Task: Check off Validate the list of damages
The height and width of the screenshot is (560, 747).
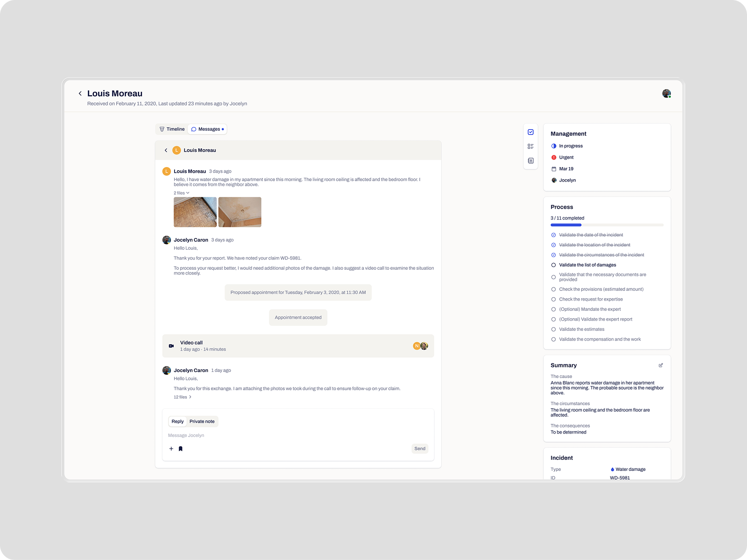Action: click(553, 265)
